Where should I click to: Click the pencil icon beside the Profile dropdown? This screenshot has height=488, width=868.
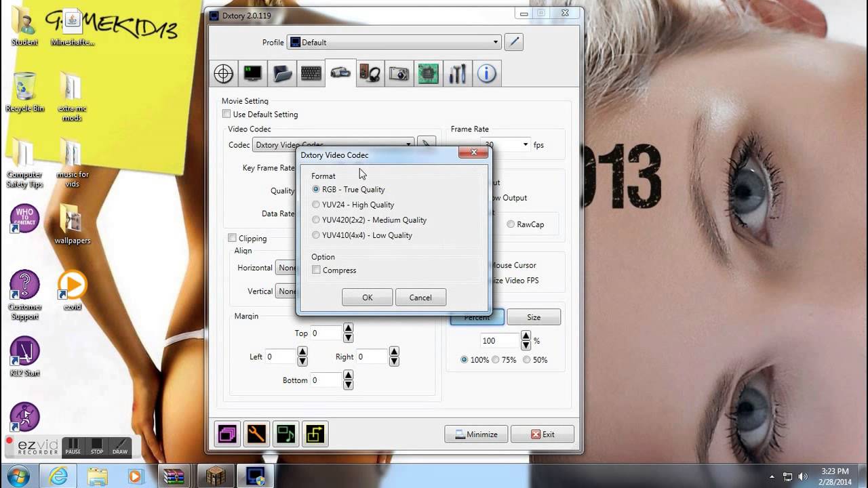(x=514, y=42)
